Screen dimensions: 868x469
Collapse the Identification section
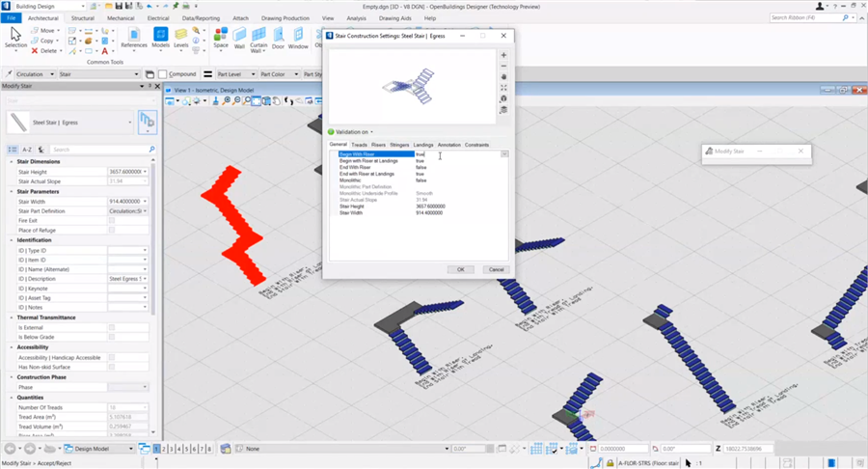coord(12,240)
